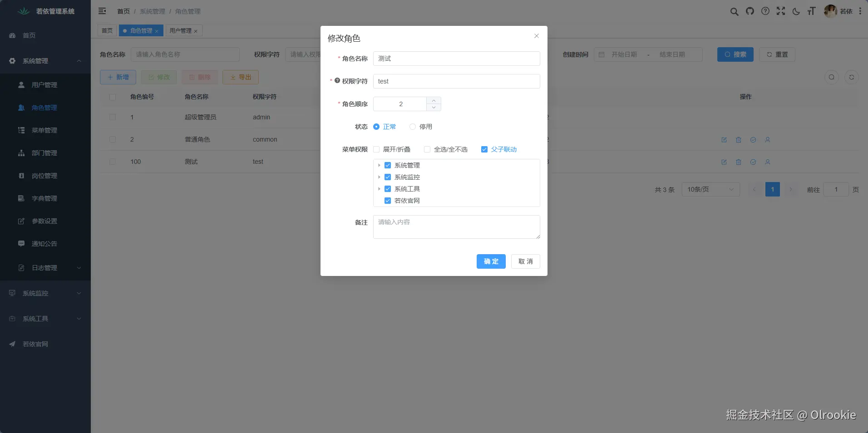This screenshot has width=868, height=433.
Task: Click the edit icon for the 普通角色 row
Action: 724,140
